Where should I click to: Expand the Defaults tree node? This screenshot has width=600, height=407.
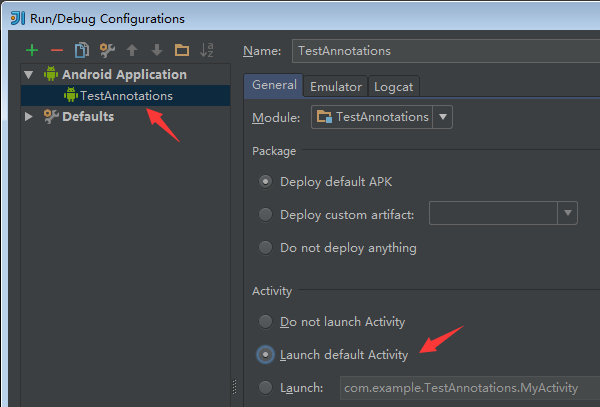click(x=29, y=116)
